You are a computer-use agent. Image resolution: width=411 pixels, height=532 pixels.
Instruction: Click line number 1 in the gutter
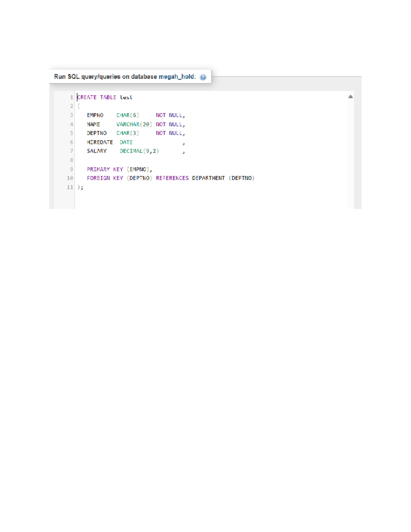[x=72, y=97]
